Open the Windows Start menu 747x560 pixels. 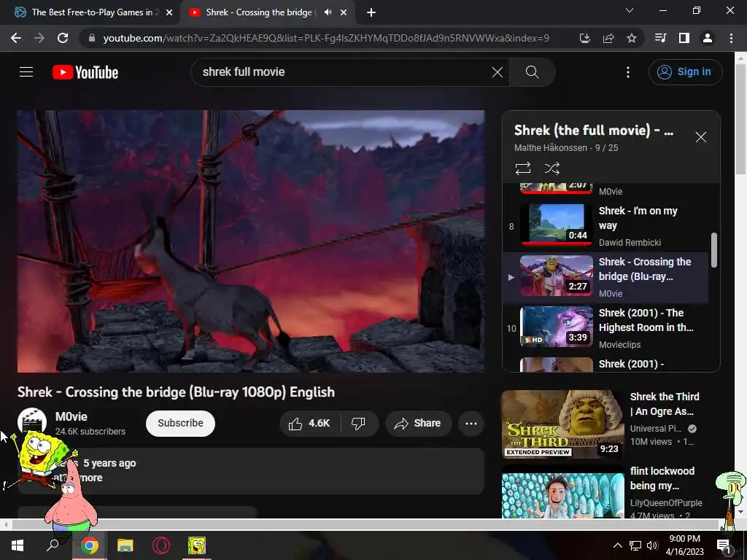[18, 545]
